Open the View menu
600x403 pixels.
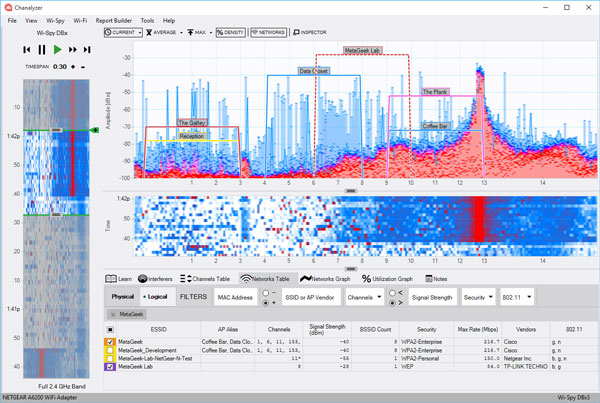click(31, 21)
